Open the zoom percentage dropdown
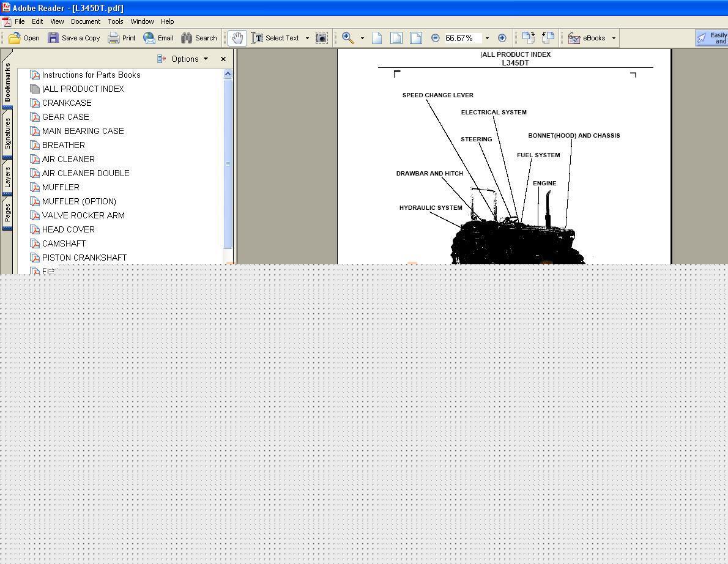The width and height of the screenshot is (728, 564). click(x=487, y=38)
